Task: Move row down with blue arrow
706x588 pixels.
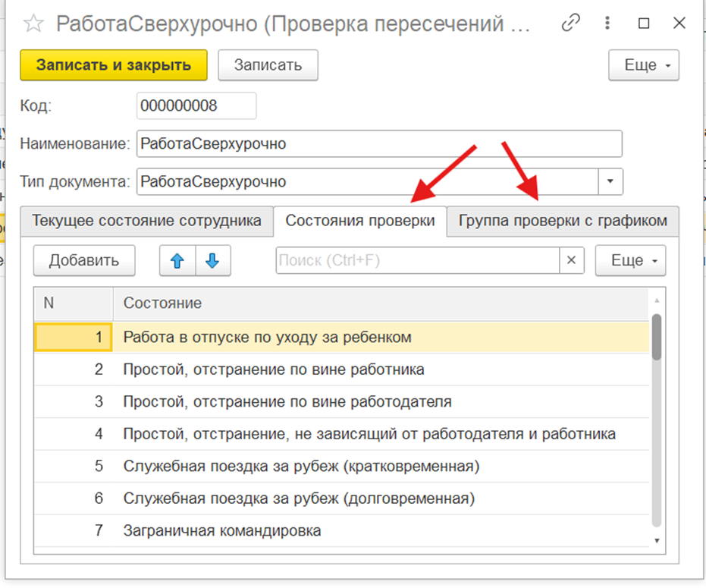Action: [212, 260]
